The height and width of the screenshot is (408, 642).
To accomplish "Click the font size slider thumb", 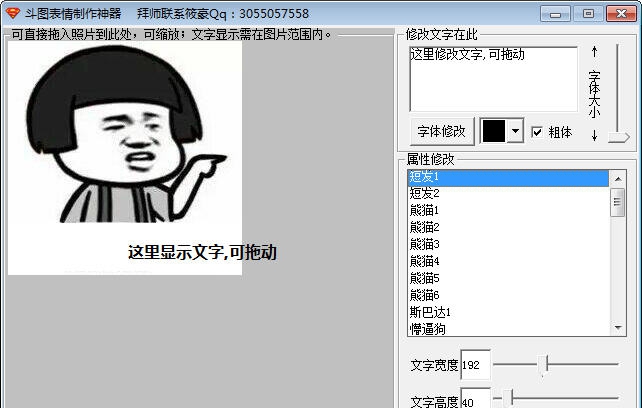I will tap(618, 137).
